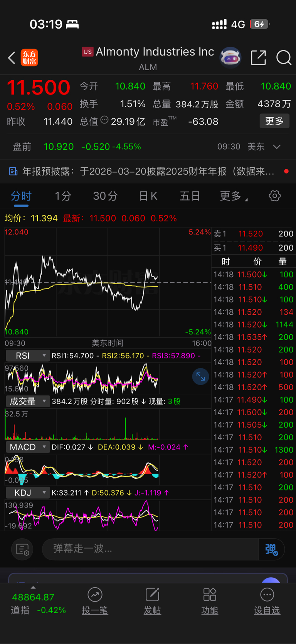Tap the 卖1 11.520 ask quote

click(x=254, y=234)
